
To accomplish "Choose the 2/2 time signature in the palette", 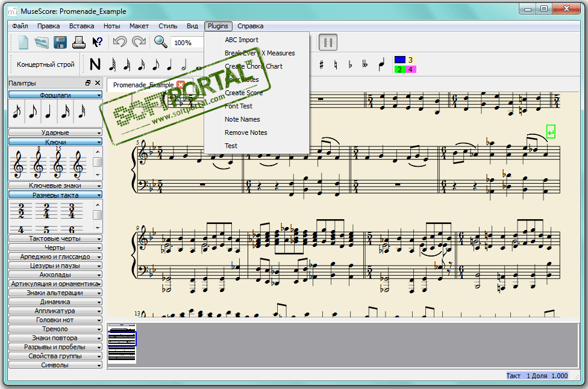I will [21, 211].
